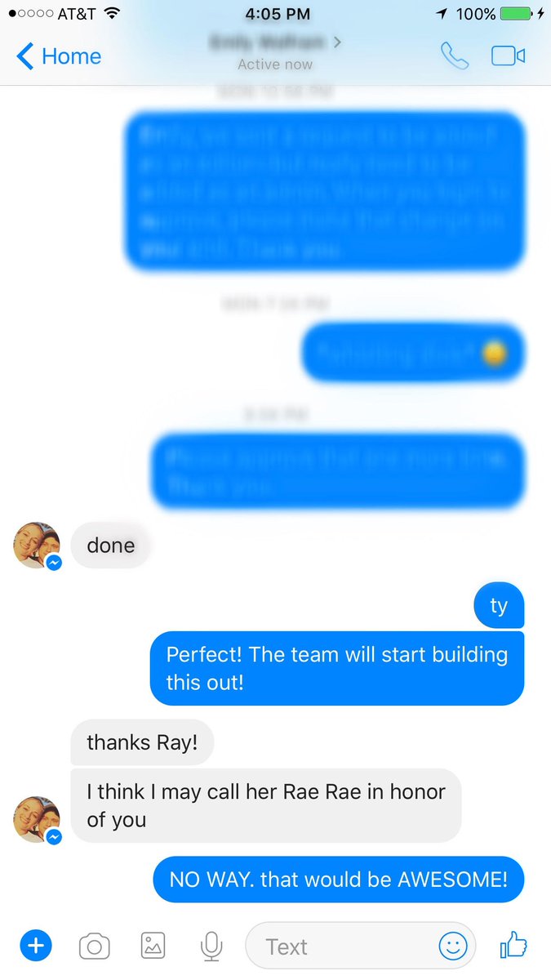
Task: Select 'Perfect! The team will start' message
Action: (337, 668)
